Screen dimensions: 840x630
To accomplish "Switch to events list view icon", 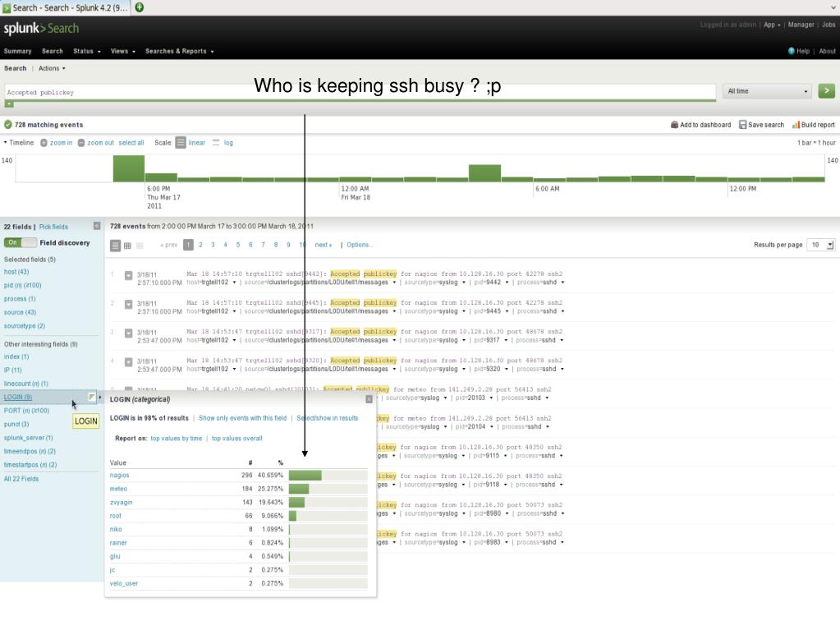I will point(115,246).
